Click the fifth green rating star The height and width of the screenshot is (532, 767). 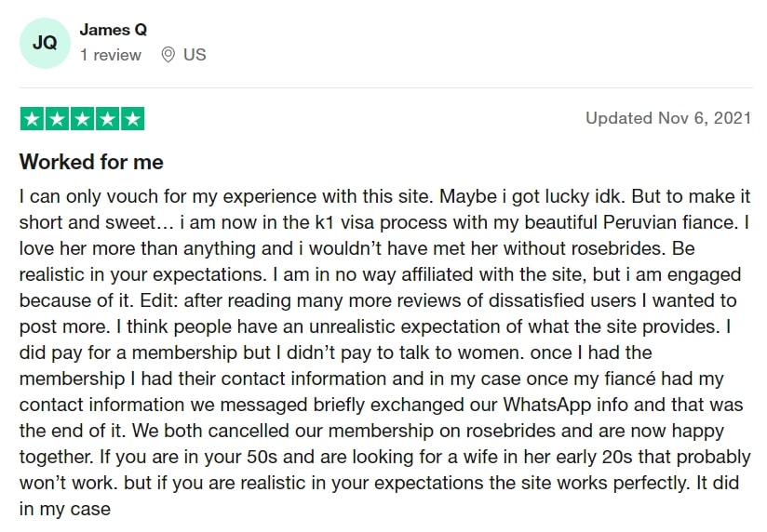[132, 119]
